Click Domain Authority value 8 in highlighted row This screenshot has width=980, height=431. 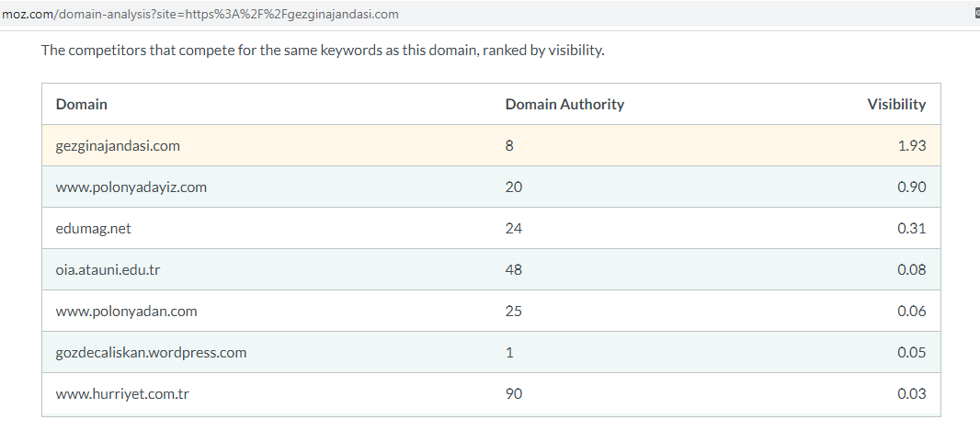pos(509,145)
